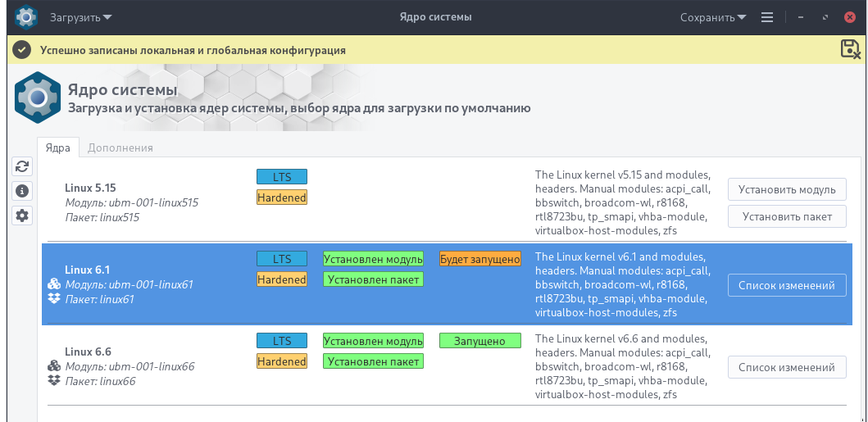Click Установить пакет for Linux 5.15
The width and height of the screenshot is (868, 422).
pos(787,216)
